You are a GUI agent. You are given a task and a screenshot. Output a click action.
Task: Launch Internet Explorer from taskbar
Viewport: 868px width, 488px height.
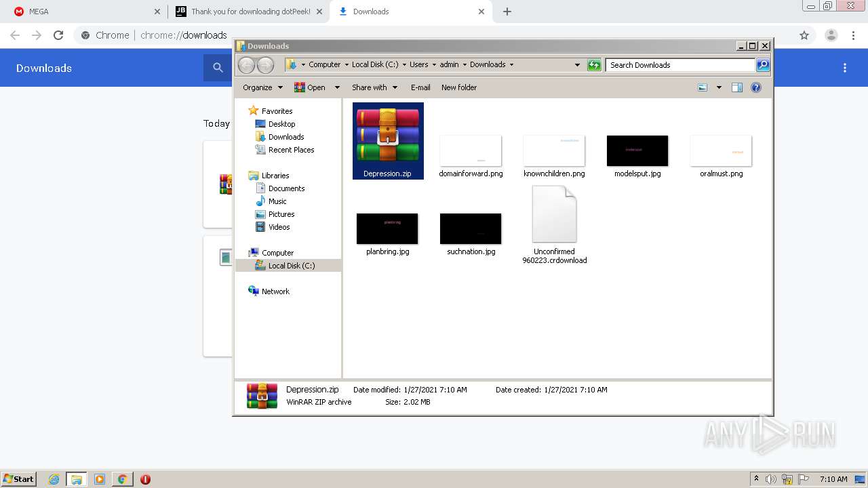54,479
